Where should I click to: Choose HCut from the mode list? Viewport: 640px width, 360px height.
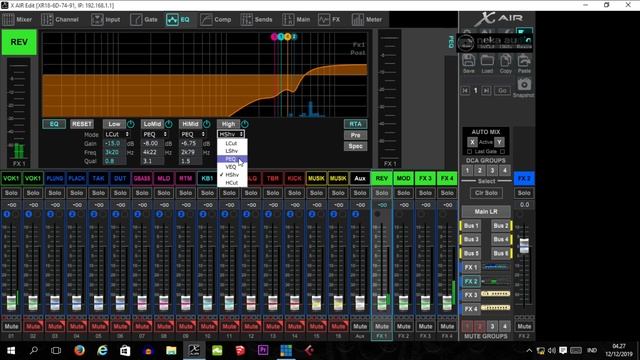(232, 183)
